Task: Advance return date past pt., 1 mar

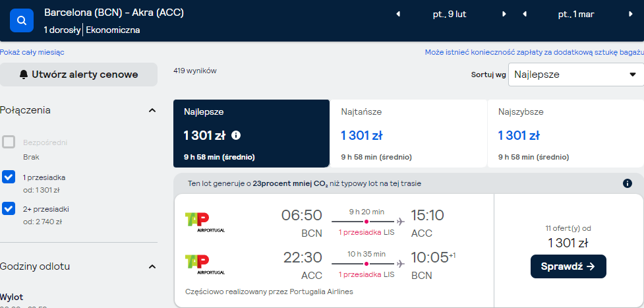Action: (x=630, y=15)
